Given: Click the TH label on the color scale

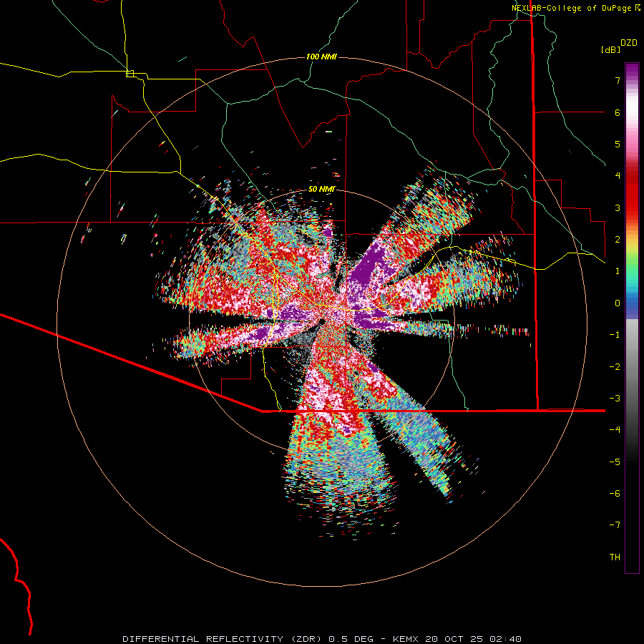Looking at the screenshot, I should pyautogui.click(x=615, y=557).
